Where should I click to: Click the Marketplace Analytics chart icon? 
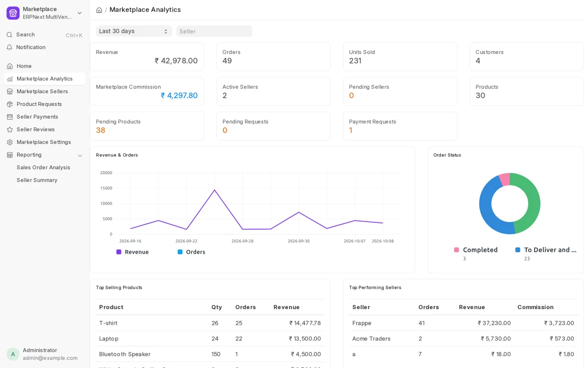coord(10,79)
